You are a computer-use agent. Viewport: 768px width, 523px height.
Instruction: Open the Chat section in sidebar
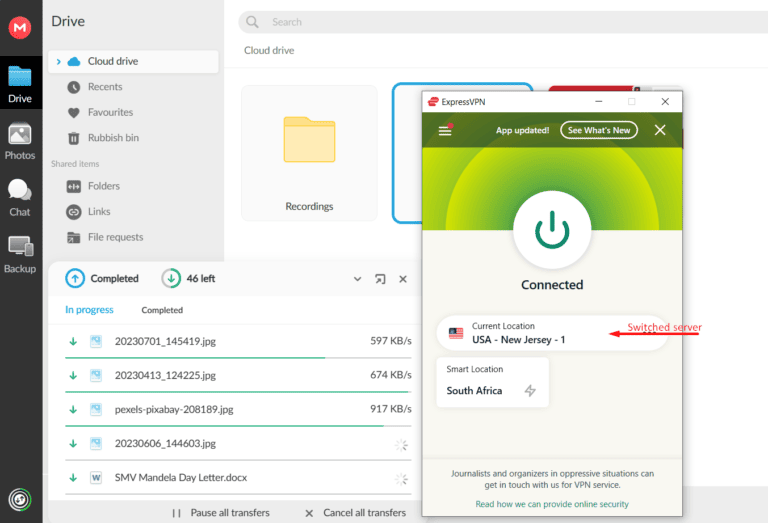point(20,197)
